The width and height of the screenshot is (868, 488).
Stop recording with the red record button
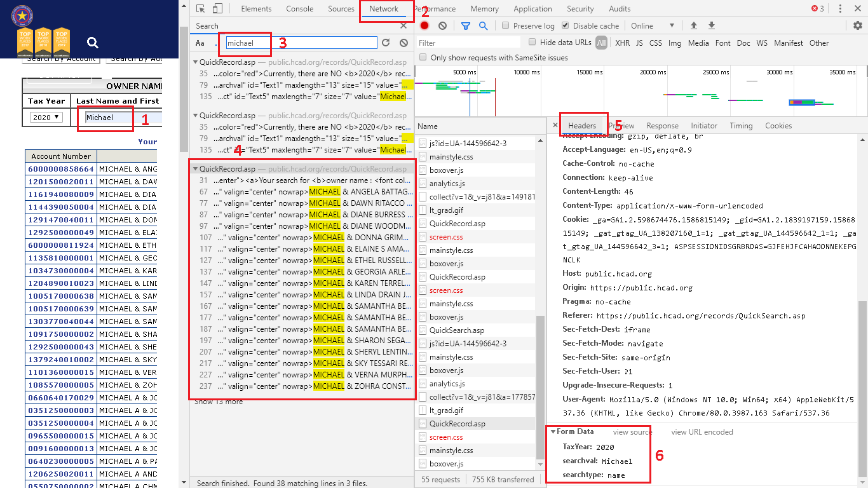[424, 26]
